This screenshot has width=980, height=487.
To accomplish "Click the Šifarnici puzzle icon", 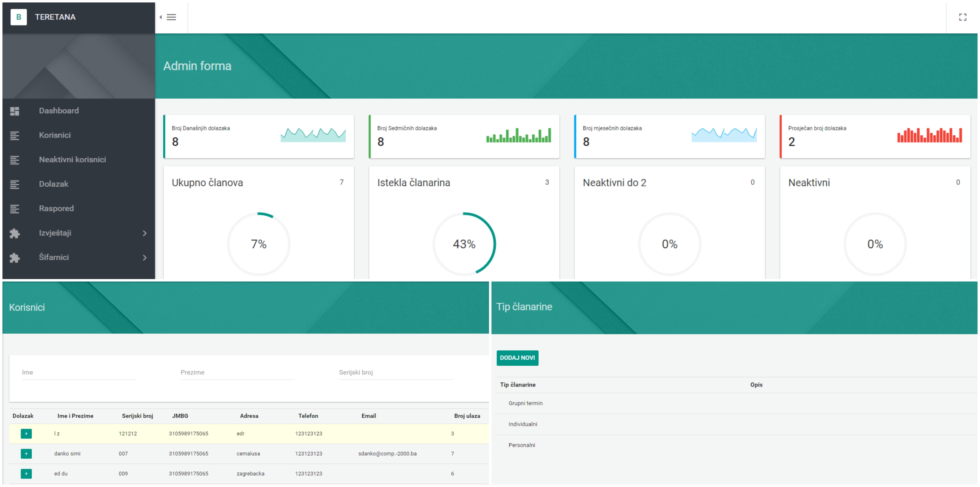I will coord(14,258).
